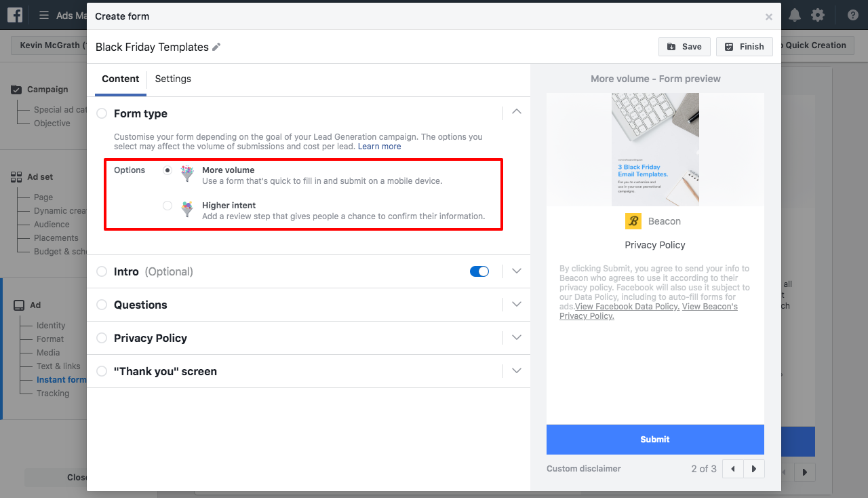Open the settings gear menu

[818, 14]
